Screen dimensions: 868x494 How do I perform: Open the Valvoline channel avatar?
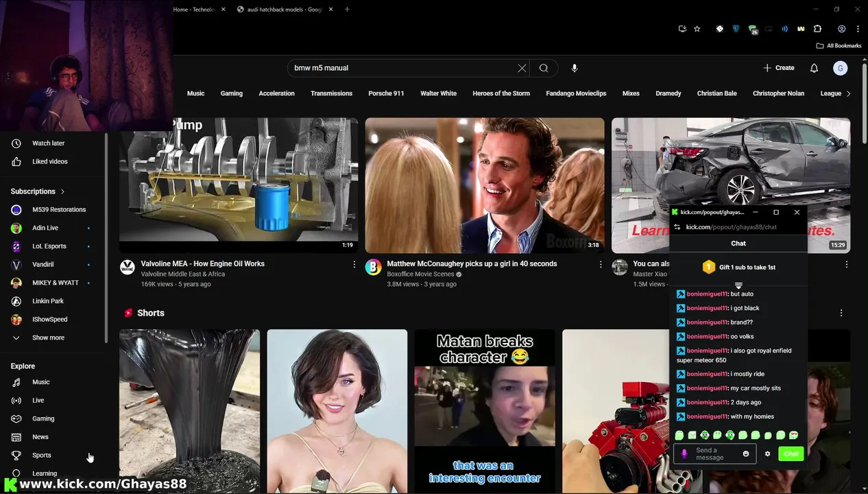pyautogui.click(x=127, y=267)
